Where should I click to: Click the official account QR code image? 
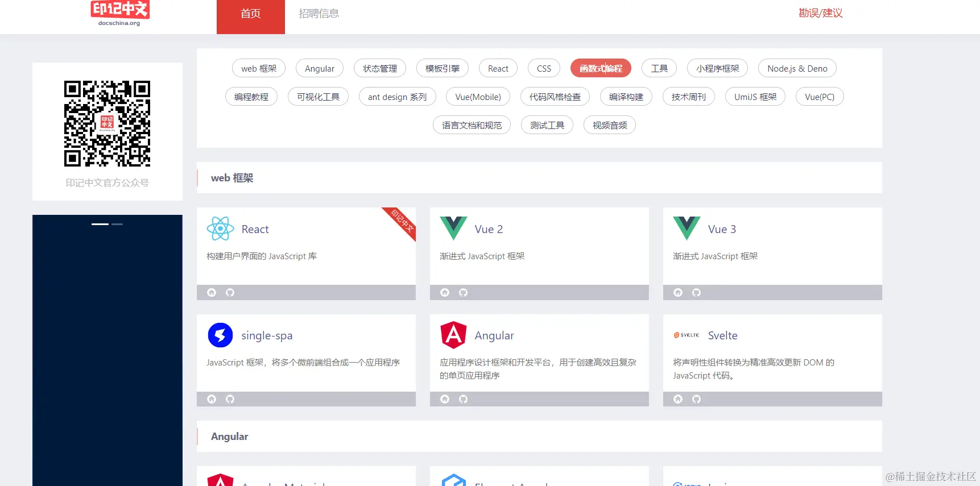107,123
